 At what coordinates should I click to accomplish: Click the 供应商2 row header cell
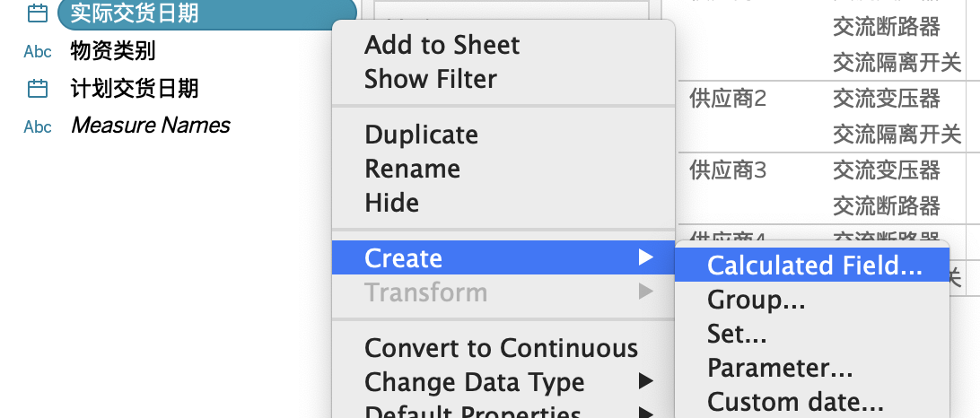pyautogui.click(x=728, y=99)
